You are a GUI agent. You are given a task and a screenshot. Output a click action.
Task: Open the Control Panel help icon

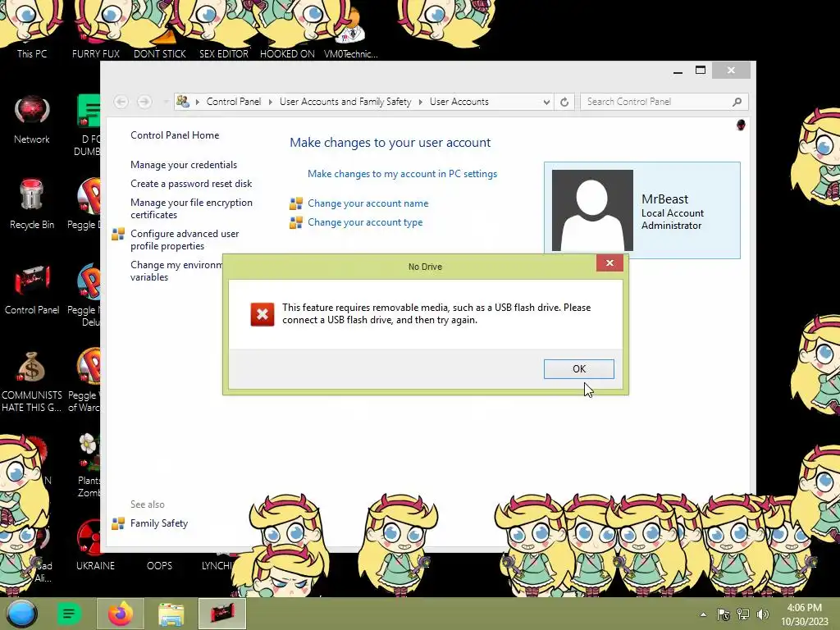(741, 125)
